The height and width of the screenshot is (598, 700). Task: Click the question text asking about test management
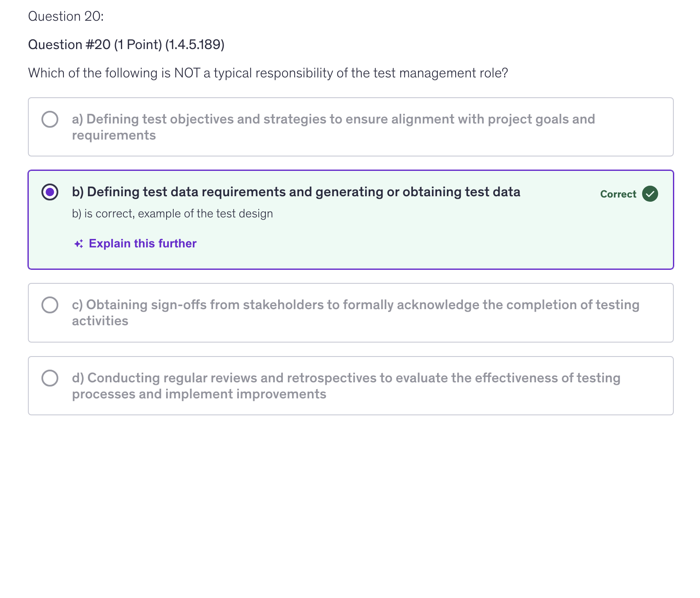(268, 73)
